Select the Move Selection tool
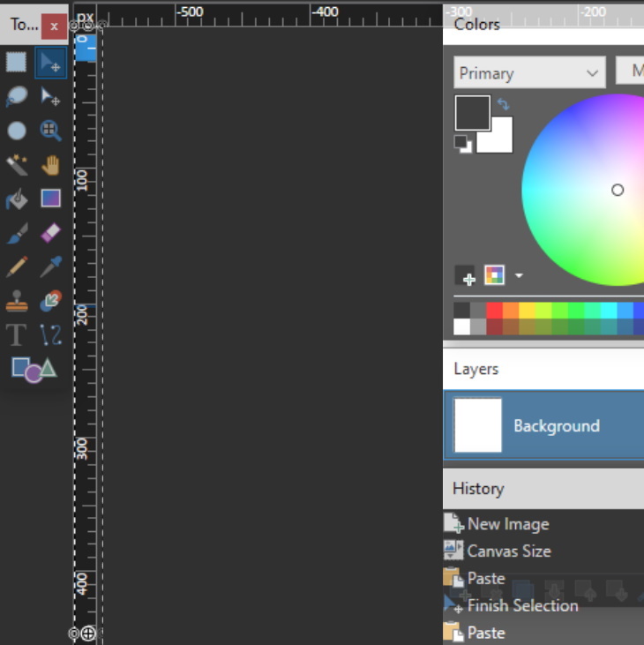The height and width of the screenshot is (645, 644). tap(50, 97)
